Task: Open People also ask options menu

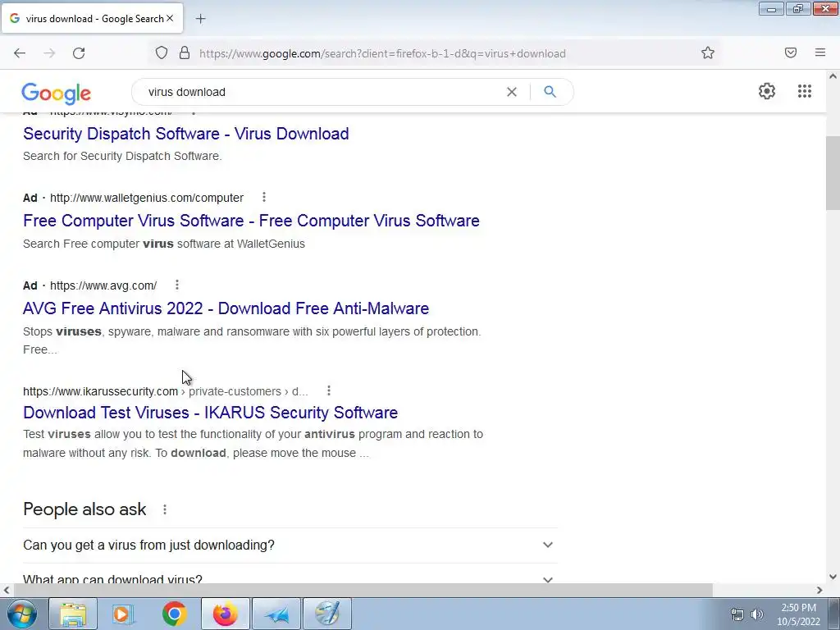Action: click(164, 509)
